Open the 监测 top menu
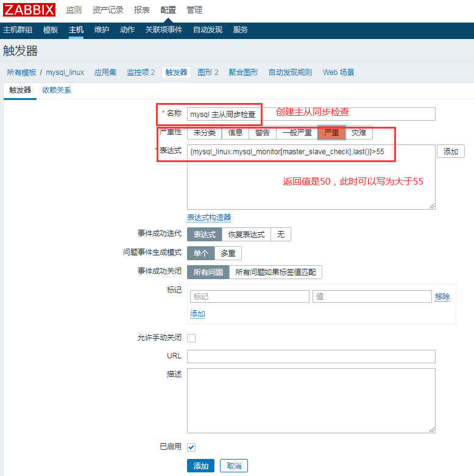Screen dimensions: 474x476 (74, 10)
